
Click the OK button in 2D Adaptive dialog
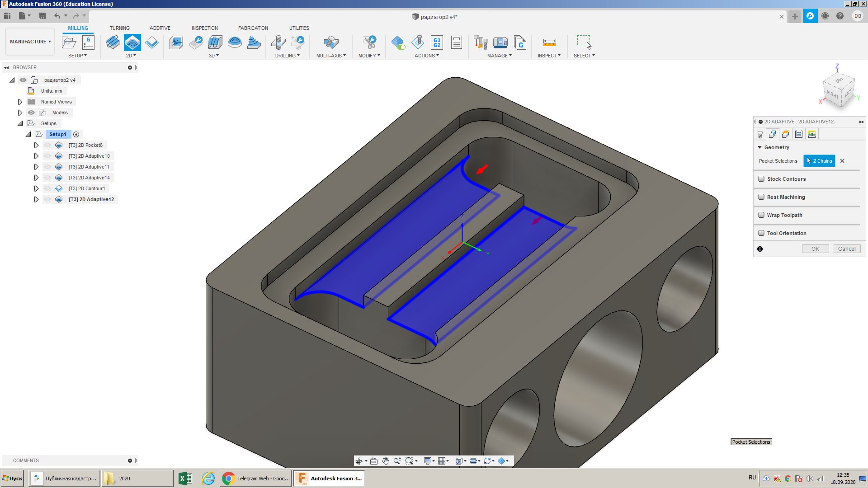pyautogui.click(x=815, y=249)
